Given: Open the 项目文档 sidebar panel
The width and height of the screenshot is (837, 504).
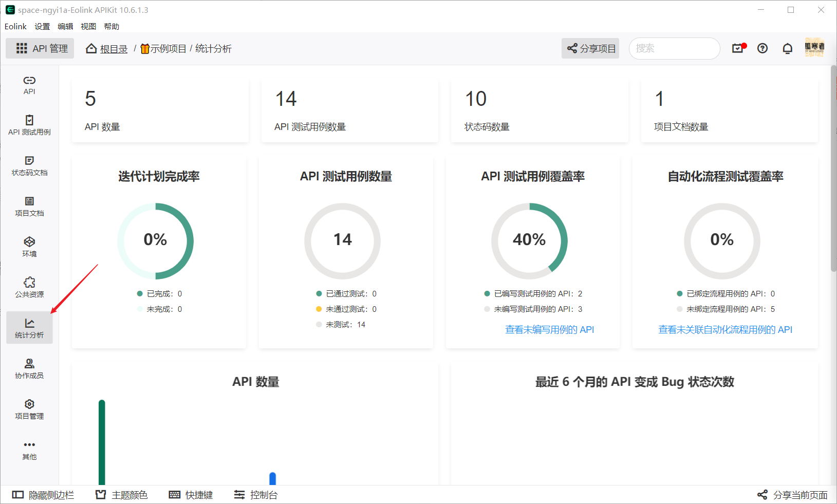Looking at the screenshot, I should tap(29, 207).
